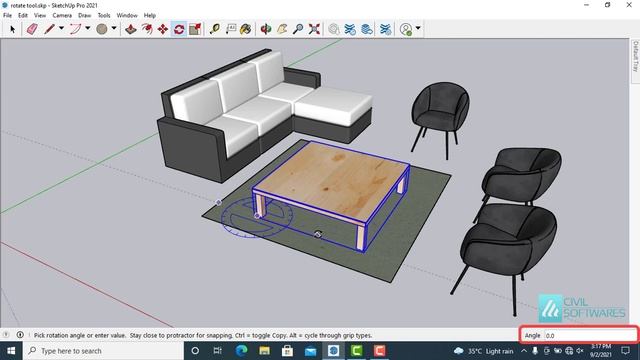This screenshot has height=360, width=640.
Task: Open Cortana circle on taskbar
Action: tap(195, 351)
